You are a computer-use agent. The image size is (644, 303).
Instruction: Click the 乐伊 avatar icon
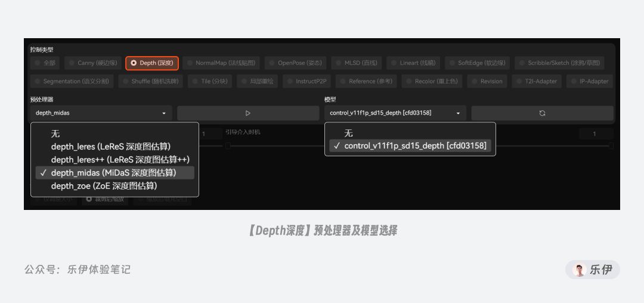[580, 270]
